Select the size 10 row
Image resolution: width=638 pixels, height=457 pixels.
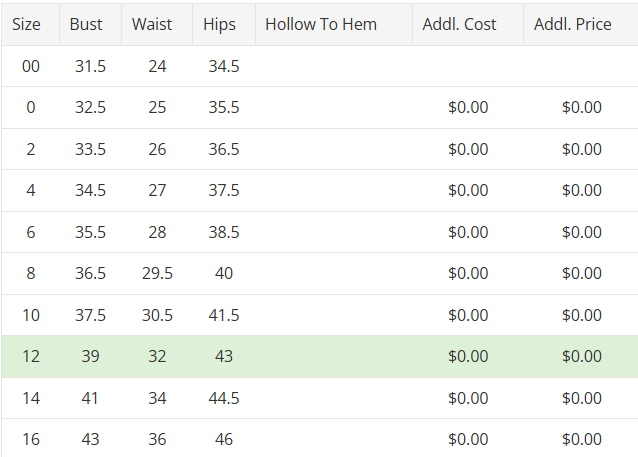point(31,315)
